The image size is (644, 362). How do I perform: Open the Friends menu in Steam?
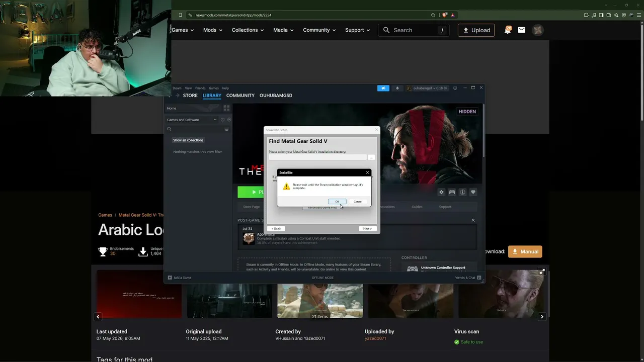200,88
